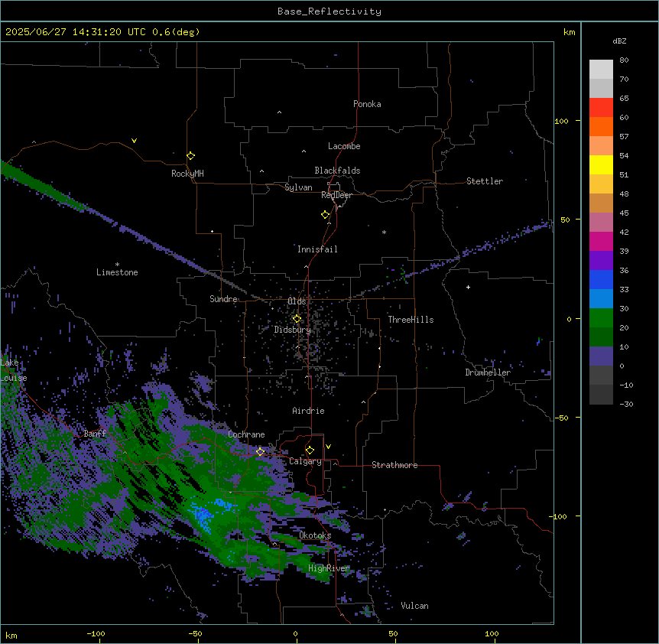
Task: Click the Lacombe city label
Action: pyautogui.click(x=344, y=146)
